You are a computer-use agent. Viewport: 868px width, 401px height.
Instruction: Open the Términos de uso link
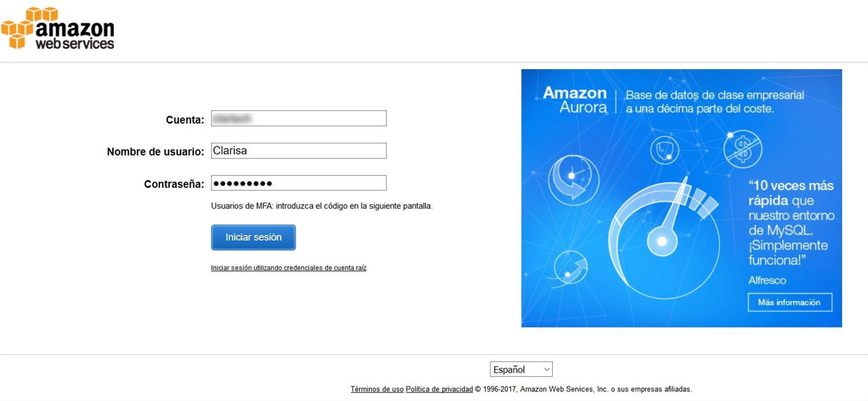377,389
